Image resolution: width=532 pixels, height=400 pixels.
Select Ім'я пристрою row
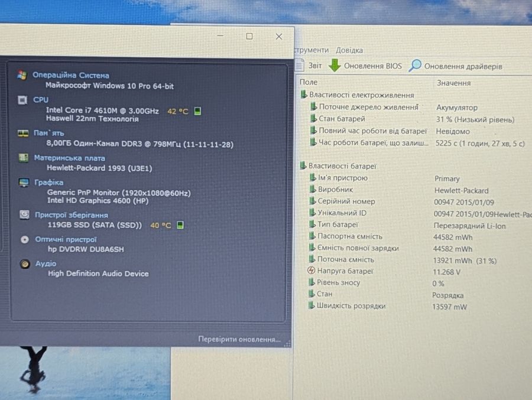point(417,178)
